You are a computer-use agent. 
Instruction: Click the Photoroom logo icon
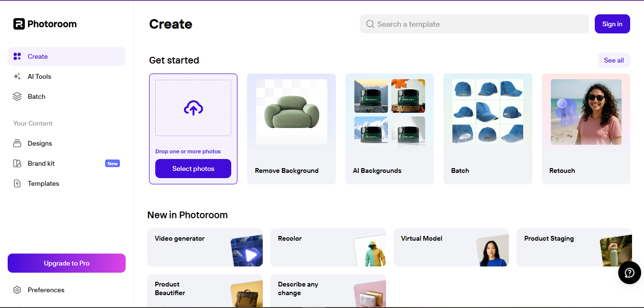(x=19, y=24)
